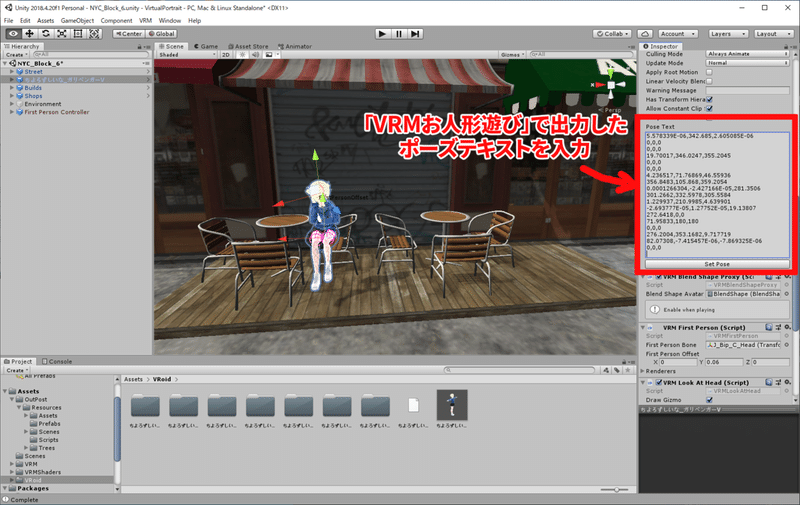Select the Hand view tool
This screenshot has width=800, height=505.
[13, 34]
